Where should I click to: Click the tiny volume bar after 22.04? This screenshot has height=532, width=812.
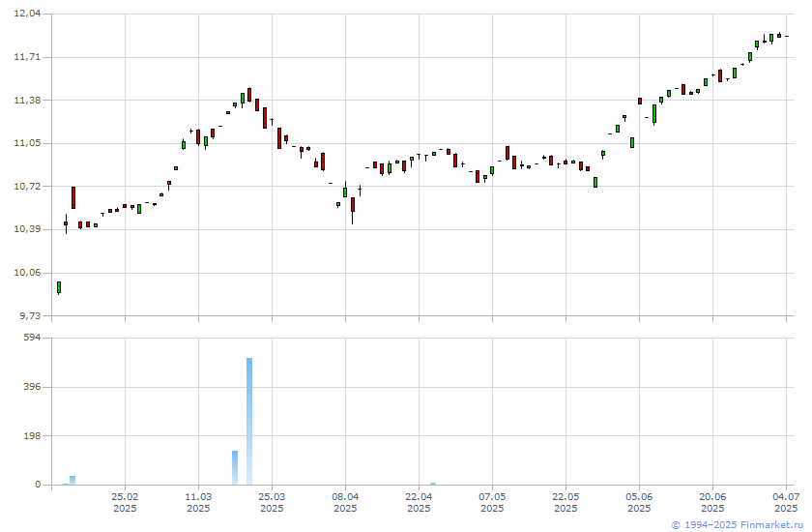pyautogui.click(x=433, y=484)
